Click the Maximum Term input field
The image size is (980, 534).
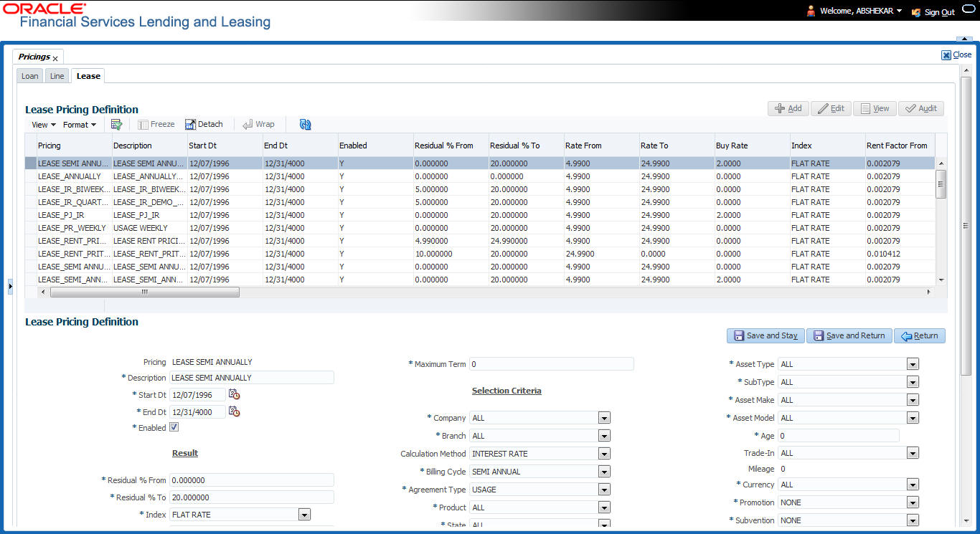tap(551, 364)
